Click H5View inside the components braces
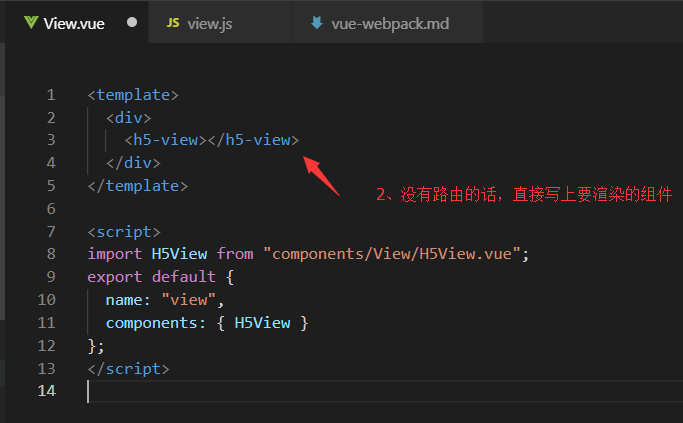The width and height of the screenshot is (683, 423). coord(262,323)
